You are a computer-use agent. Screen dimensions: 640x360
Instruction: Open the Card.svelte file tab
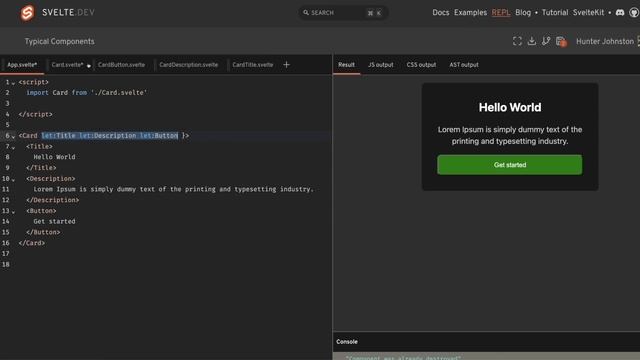pyautogui.click(x=67, y=64)
